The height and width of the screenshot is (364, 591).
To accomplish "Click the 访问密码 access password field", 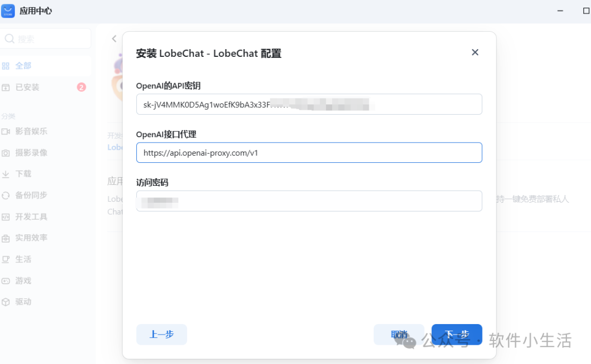I will pos(309,201).
